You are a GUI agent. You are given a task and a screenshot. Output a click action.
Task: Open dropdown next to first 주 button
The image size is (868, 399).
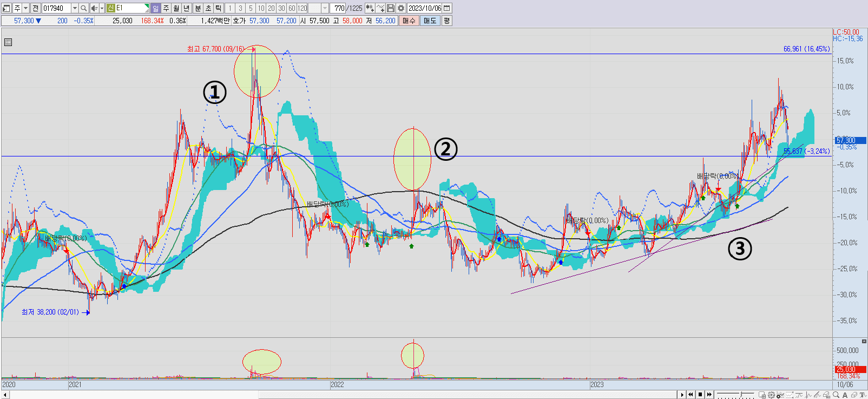(x=25, y=8)
